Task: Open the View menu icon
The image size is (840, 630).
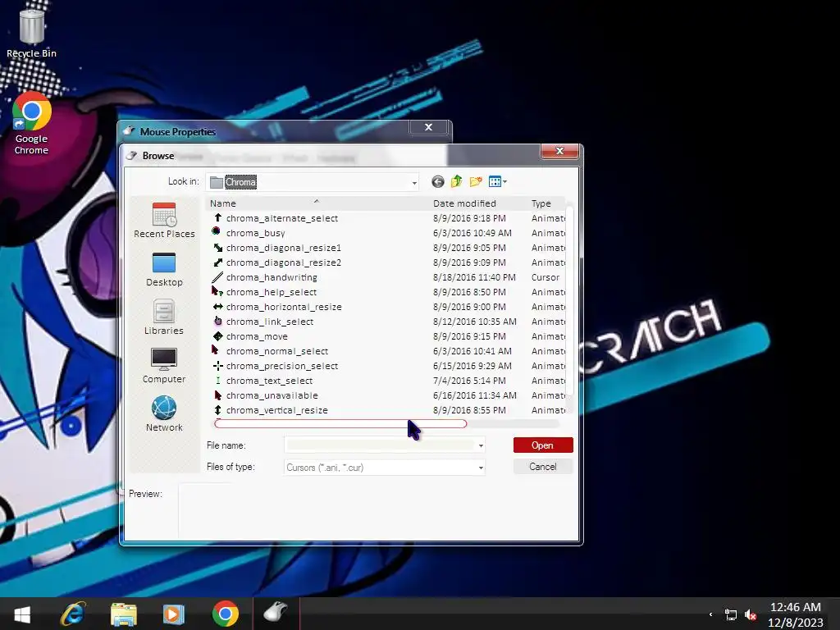Action: (497, 181)
